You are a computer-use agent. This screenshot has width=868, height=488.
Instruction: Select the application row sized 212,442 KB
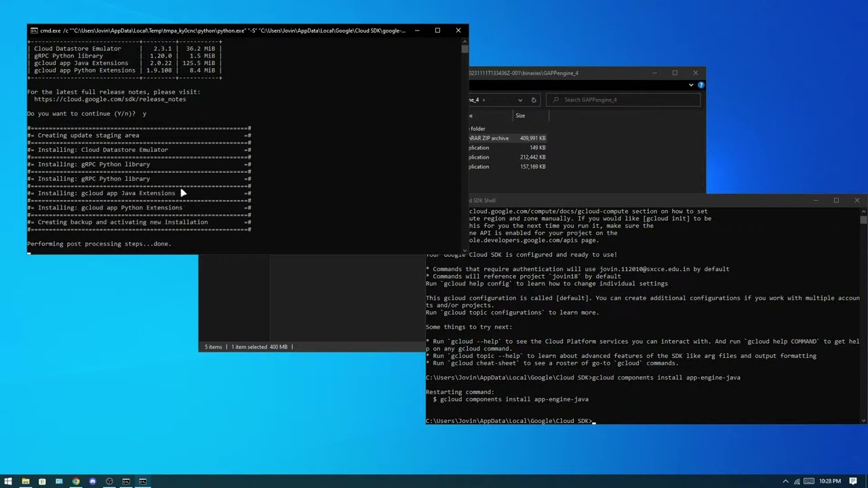(x=509, y=157)
